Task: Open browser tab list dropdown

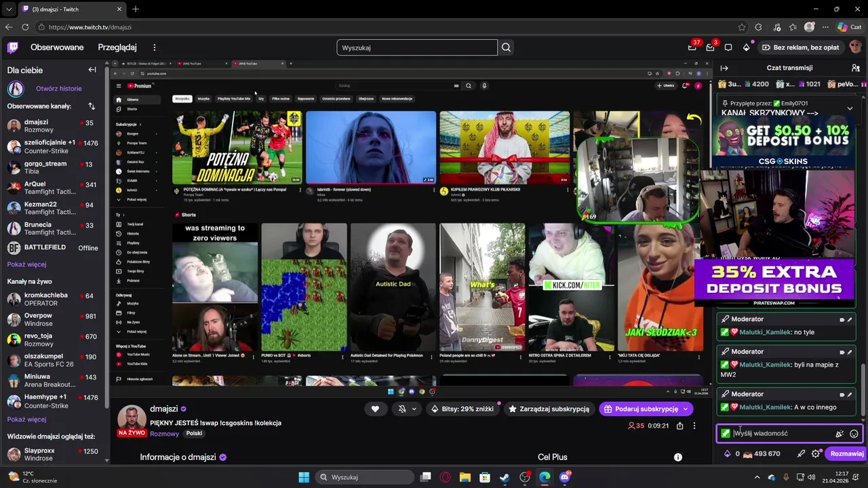Action: point(8,9)
